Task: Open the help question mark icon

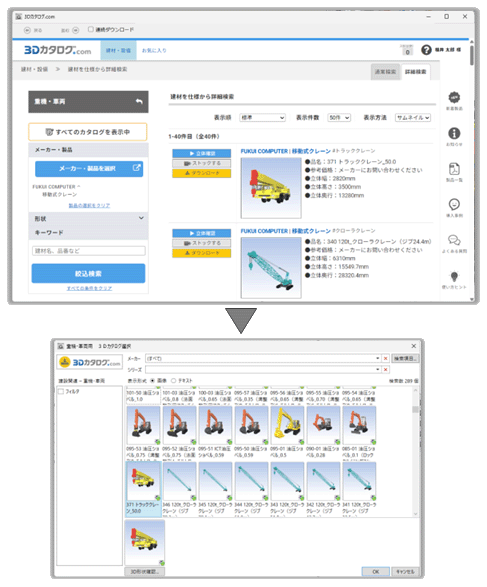Action: 426,50
